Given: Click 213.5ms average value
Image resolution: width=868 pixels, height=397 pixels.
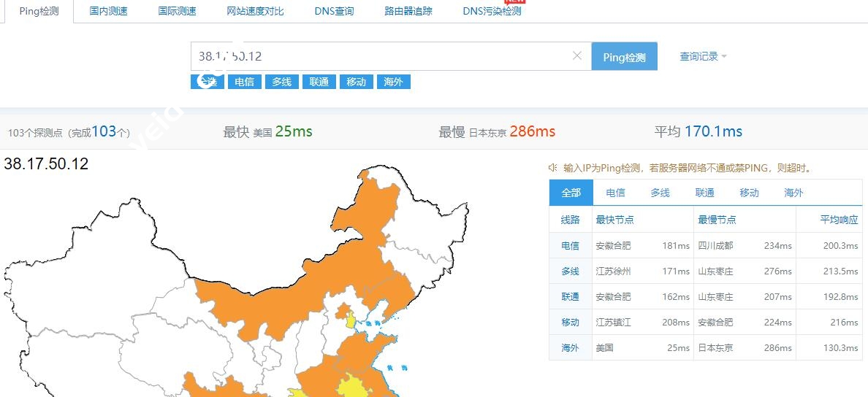Looking at the screenshot, I should tap(840, 271).
